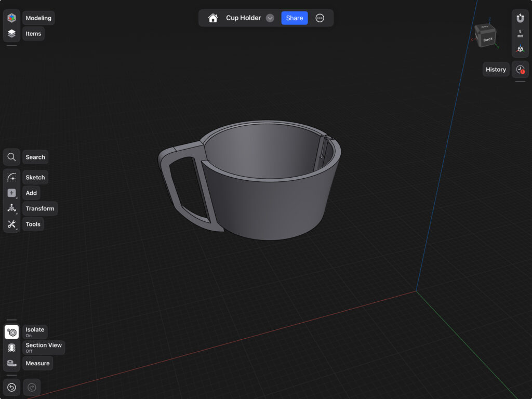
Task: Click the Search magnifier icon
Action: point(11,157)
